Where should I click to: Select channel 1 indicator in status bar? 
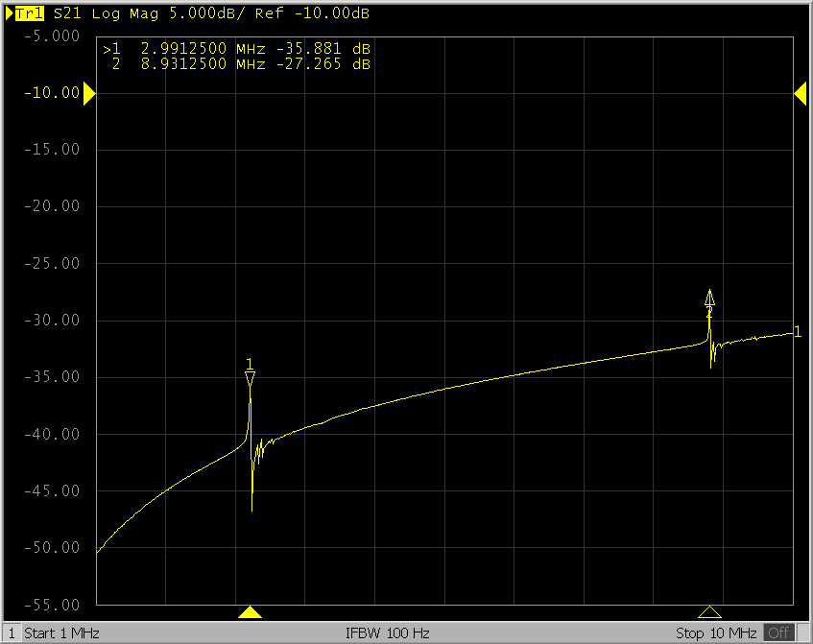[x=12, y=633]
